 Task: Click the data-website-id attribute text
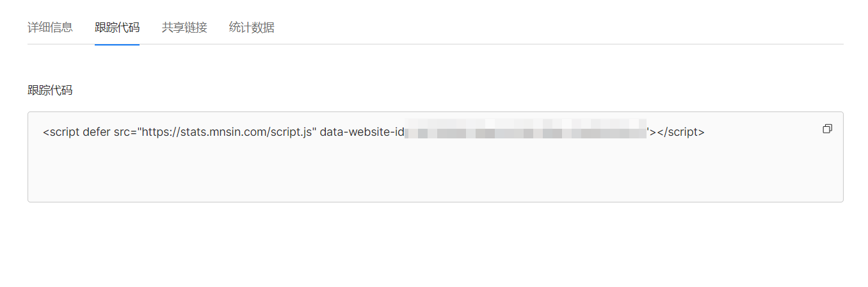point(362,133)
